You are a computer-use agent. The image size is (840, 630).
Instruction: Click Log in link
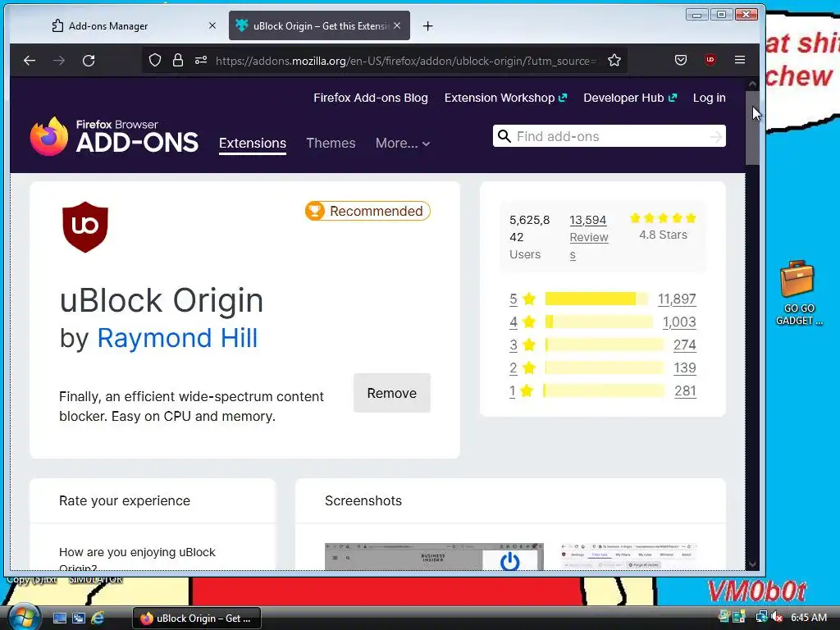click(x=710, y=98)
